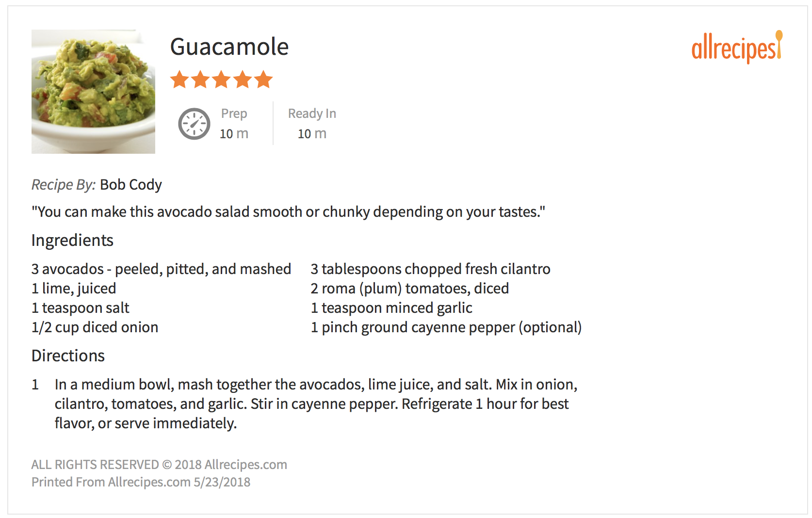Click the third orange rating star
The width and height of the screenshot is (812, 518).
pyautogui.click(x=222, y=80)
